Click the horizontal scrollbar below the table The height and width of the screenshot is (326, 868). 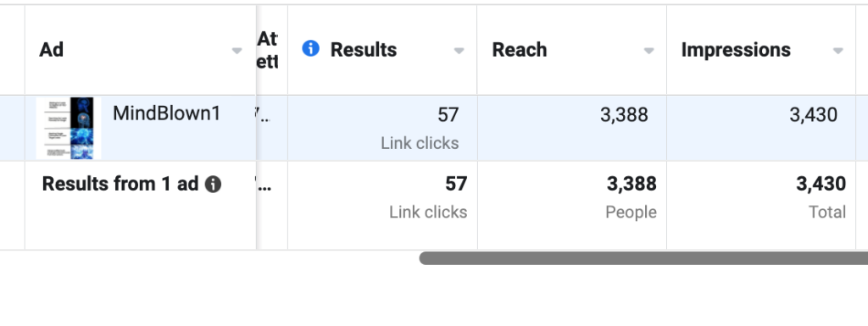tap(643, 258)
